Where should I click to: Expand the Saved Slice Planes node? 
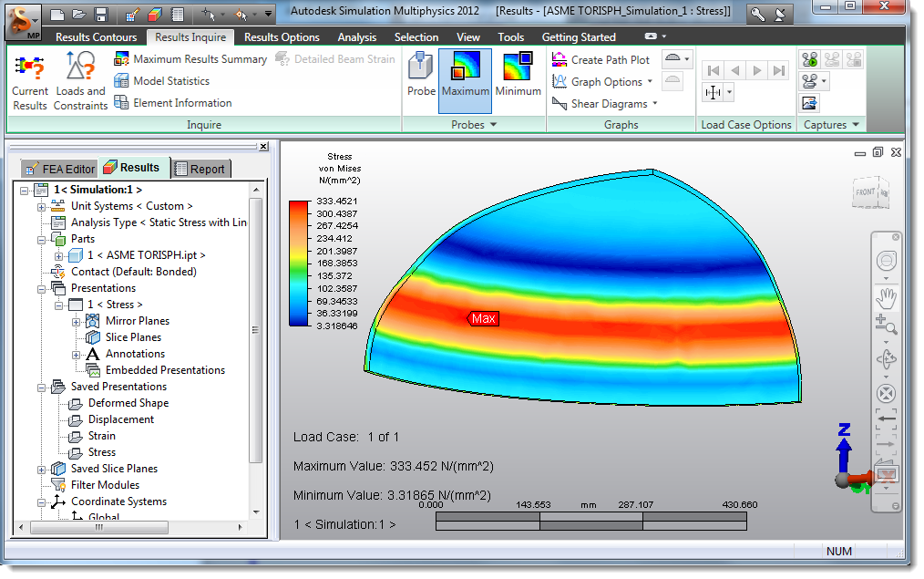click(41, 470)
